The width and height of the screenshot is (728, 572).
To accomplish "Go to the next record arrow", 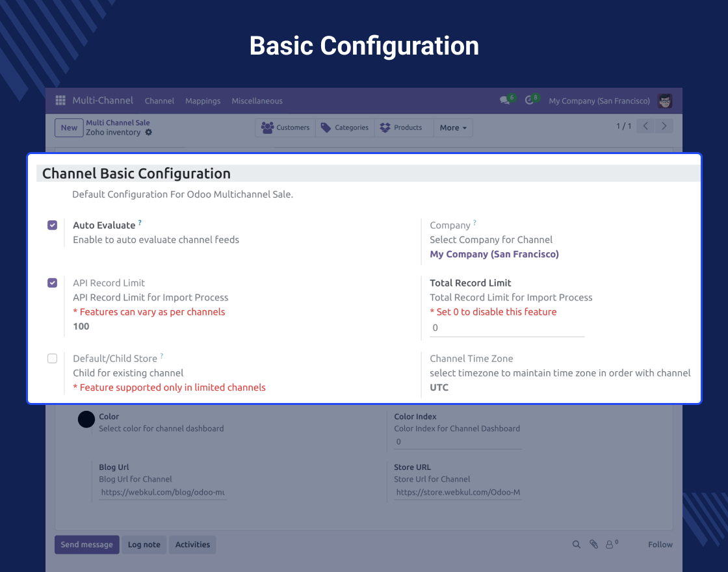I will [x=664, y=126].
